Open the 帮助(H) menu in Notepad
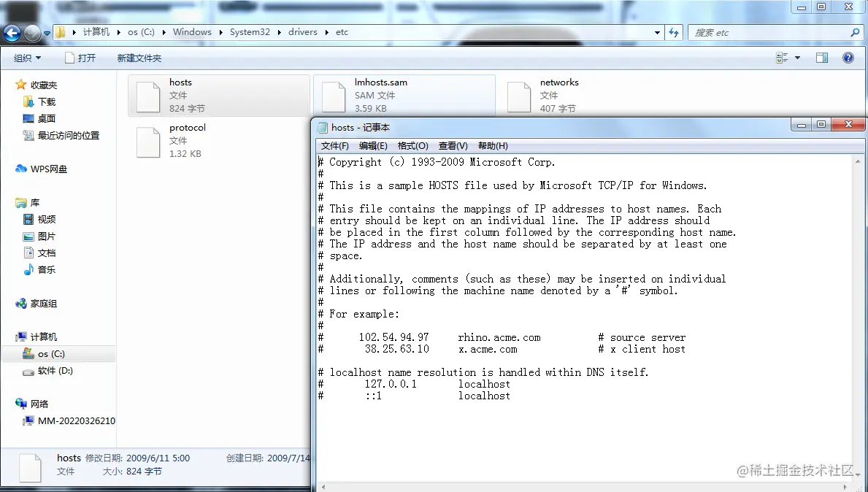Image resolution: width=868 pixels, height=492 pixels. (x=493, y=146)
